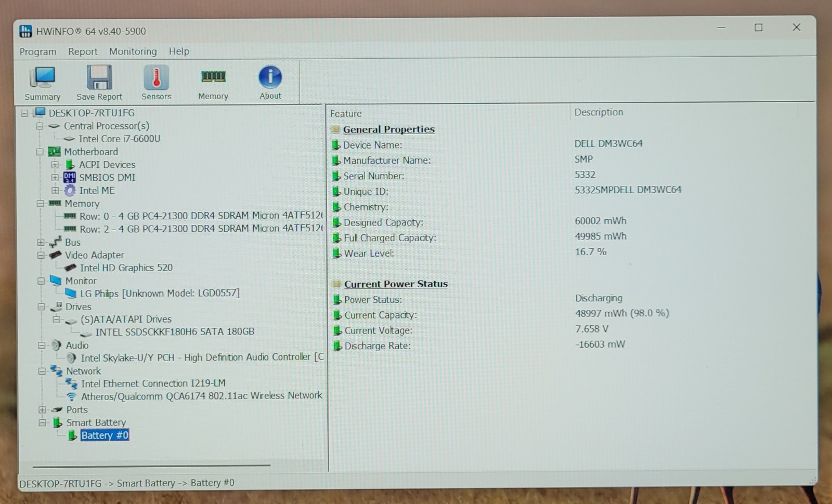Screen dimensions: 832x504
Task: Click the SMBIOS DMI icon
Action: click(x=70, y=177)
